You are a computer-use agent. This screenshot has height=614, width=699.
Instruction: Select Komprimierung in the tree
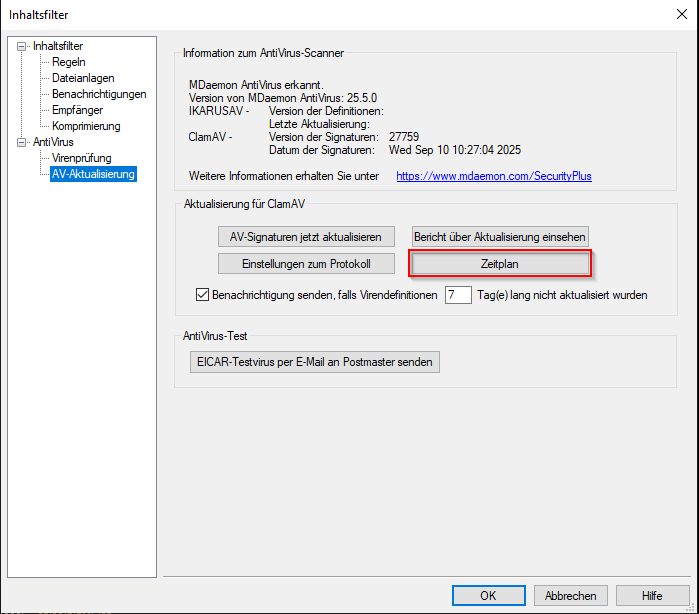(x=86, y=126)
